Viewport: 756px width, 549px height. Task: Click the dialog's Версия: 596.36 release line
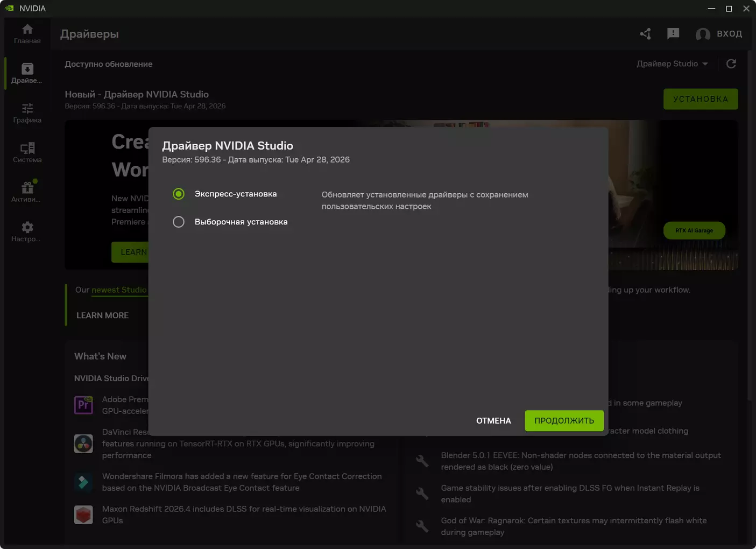[x=256, y=160]
